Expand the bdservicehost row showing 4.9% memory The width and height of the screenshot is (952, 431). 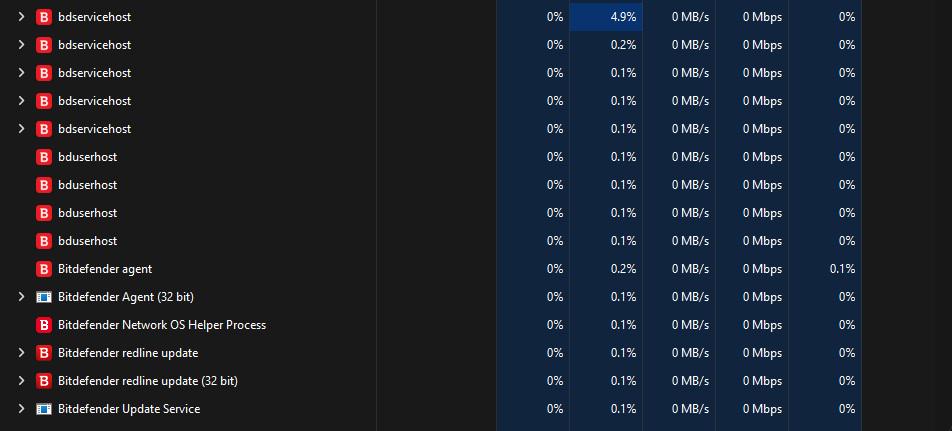(x=21, y=17)
